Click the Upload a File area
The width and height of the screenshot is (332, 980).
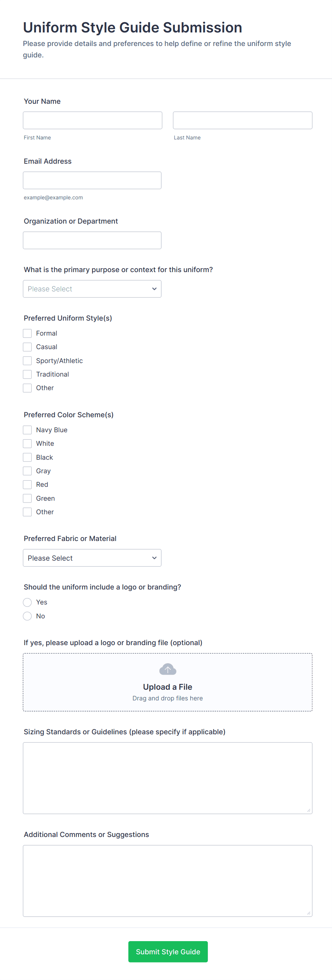(167, 687)
